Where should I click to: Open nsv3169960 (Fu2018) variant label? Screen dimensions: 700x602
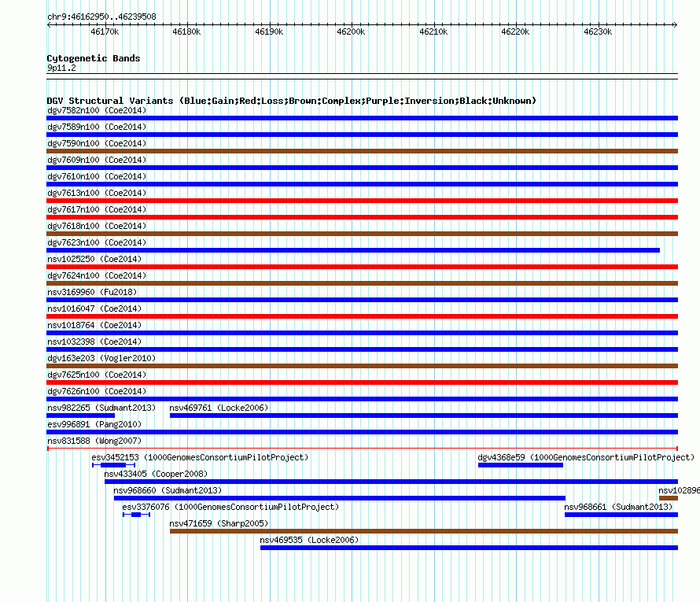(x=92, y=292)
